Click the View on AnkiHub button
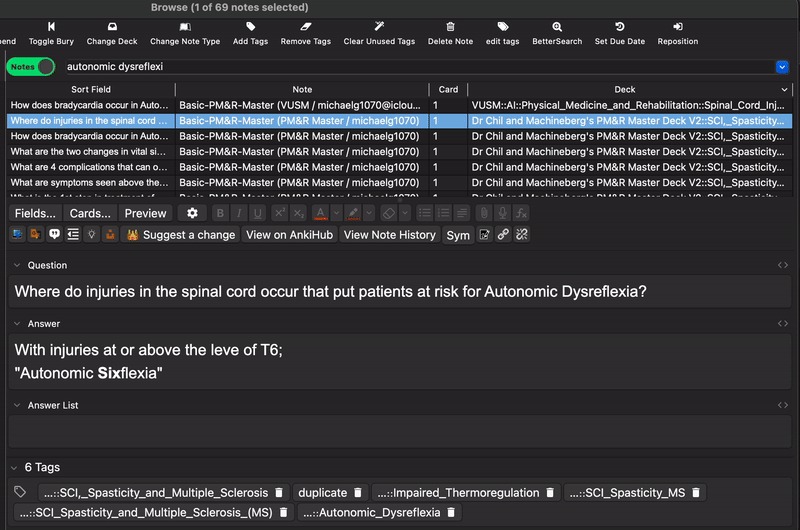The height and width of the screenshot is (530, 800). click(287, 235)
